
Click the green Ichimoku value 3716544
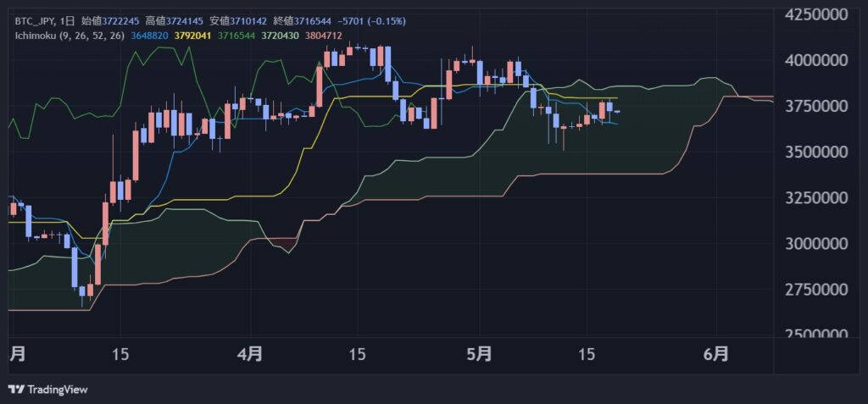237,36
